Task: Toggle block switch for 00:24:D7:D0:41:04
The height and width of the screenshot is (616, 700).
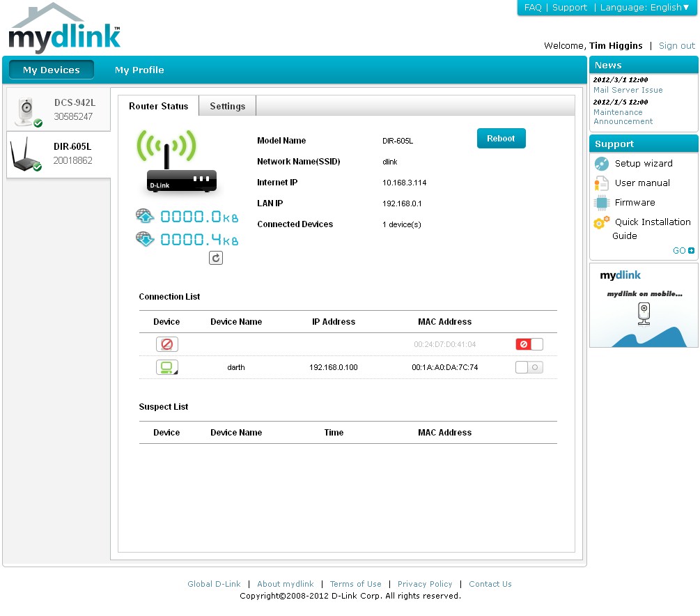Action: (x=529, y=344)
